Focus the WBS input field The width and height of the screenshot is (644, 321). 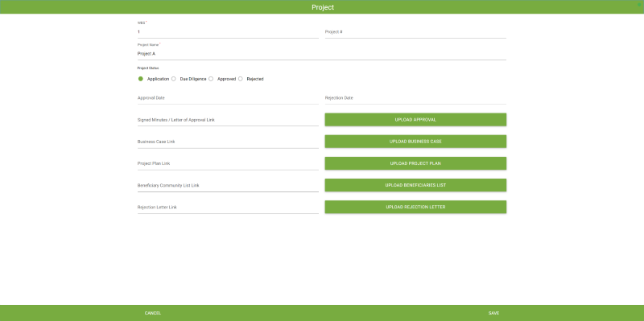(x=228, y=31)
